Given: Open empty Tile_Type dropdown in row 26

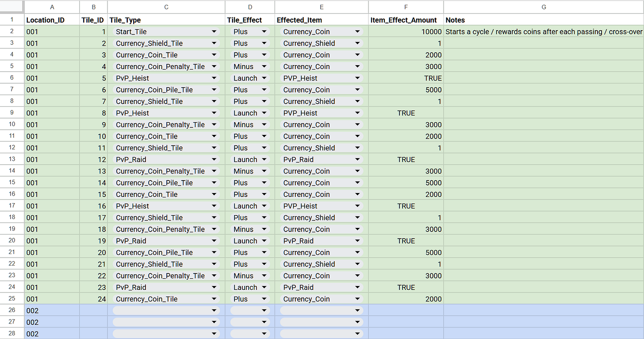Looking at the screenshot, I should 214,311.
